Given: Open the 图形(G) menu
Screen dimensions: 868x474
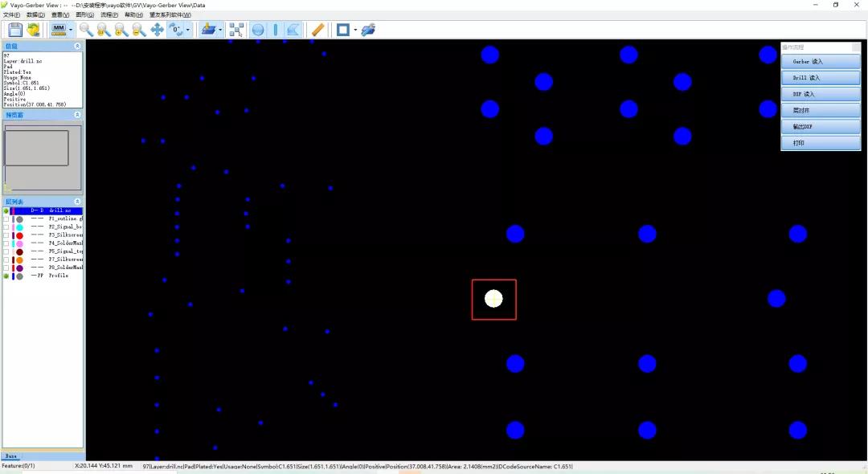Looking at the screenshot, I should coord(84,15).
